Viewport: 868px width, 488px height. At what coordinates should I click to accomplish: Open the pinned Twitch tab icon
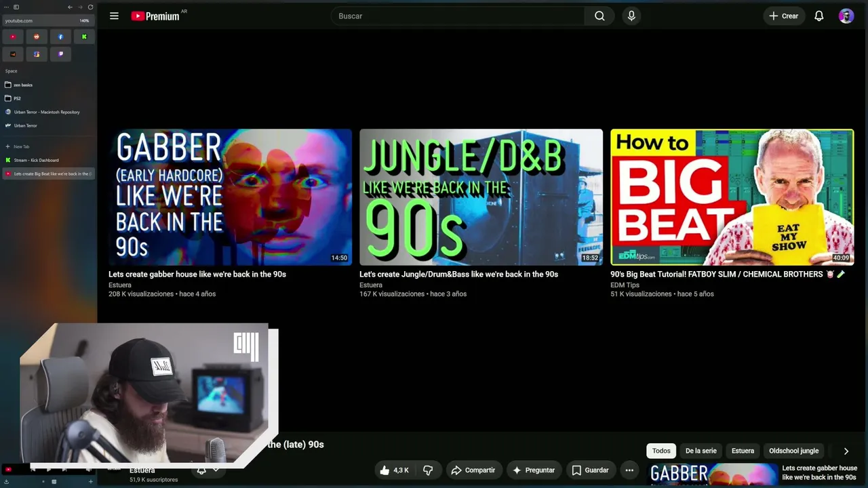(60, 54)
